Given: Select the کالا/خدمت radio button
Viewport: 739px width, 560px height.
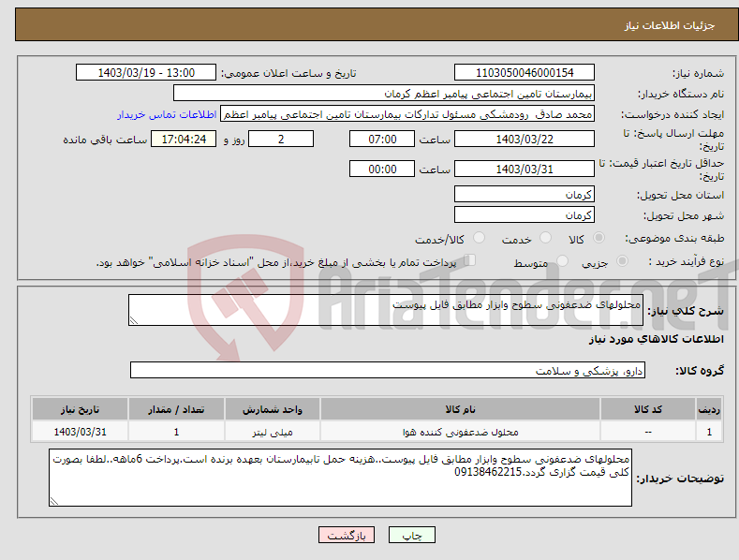Looking at the screenshot, I should click(x=479, y=238).
